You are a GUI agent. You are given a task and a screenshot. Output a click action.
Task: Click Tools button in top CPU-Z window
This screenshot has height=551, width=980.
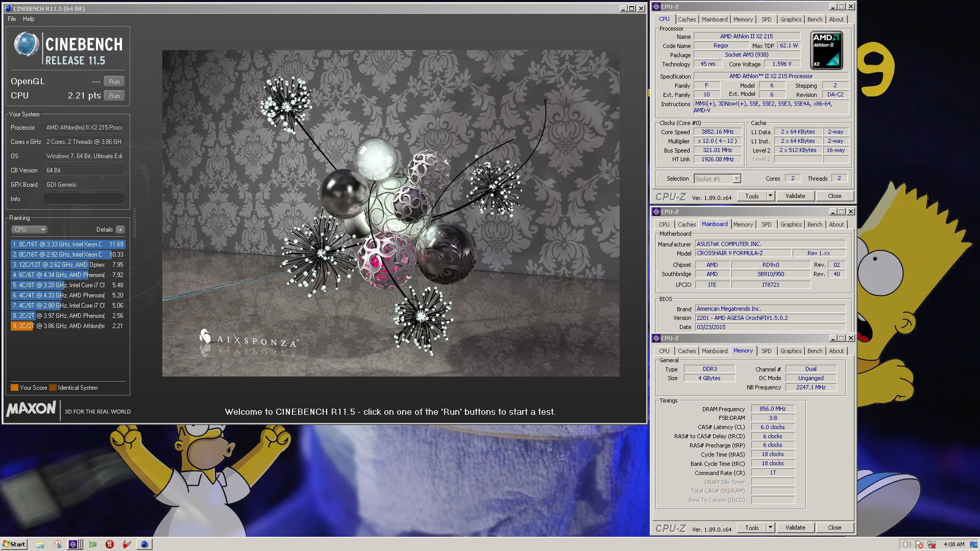(x=752, y=196)
